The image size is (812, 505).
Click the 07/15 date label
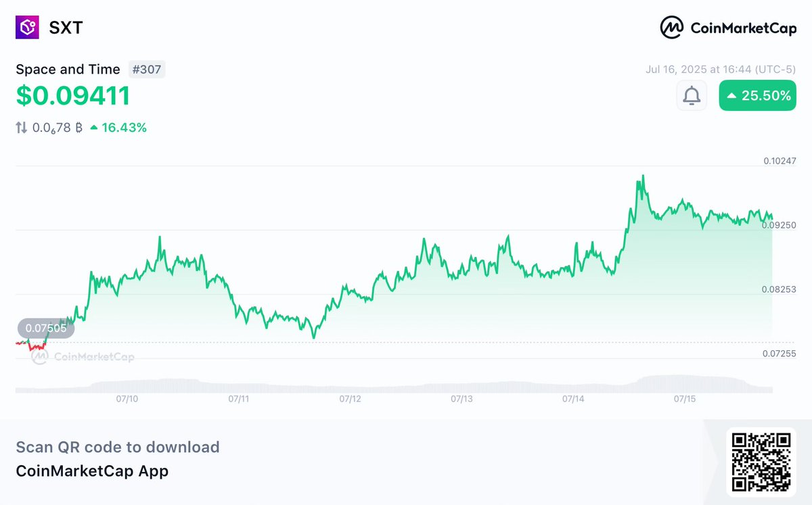point(685,400)
